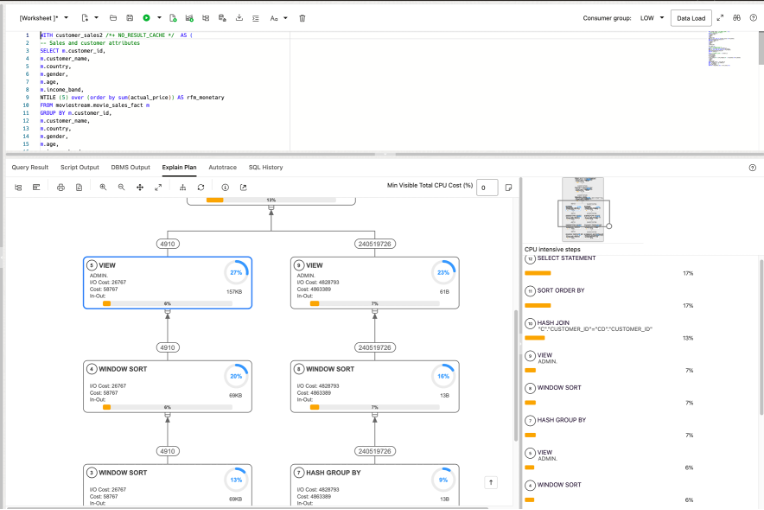The image size is (764, 510).
Task: Click HASH GROUP BY in CPU intensive steps
Action: click(x=561, y=420)
